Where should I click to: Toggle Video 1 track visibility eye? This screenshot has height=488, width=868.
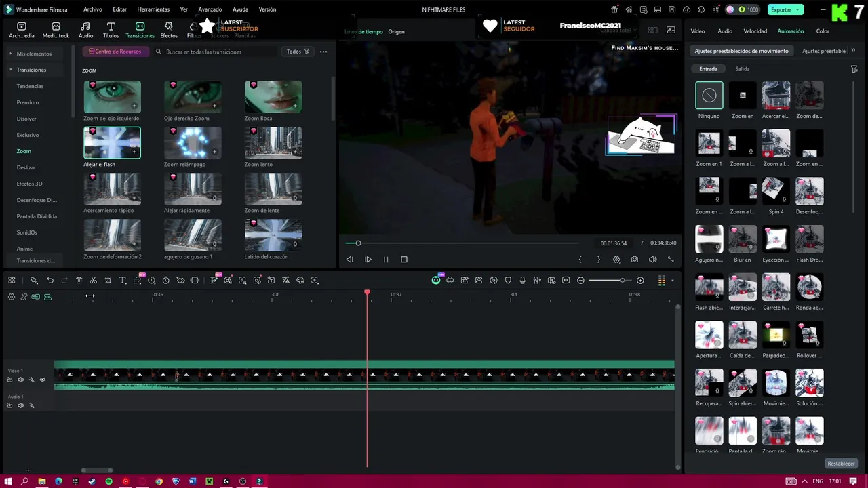(x=42, y=380)
